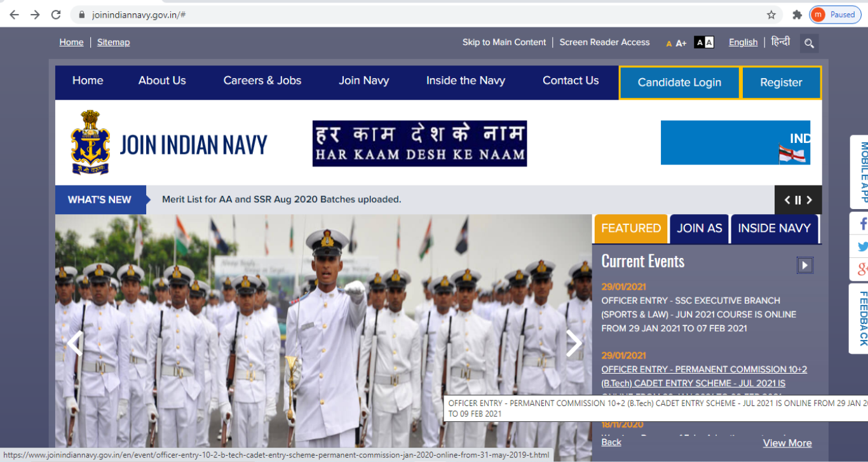Open the Contact Us menu
Image resolution: width=868 pixels, height=462 pixels.
pos(571,81)
